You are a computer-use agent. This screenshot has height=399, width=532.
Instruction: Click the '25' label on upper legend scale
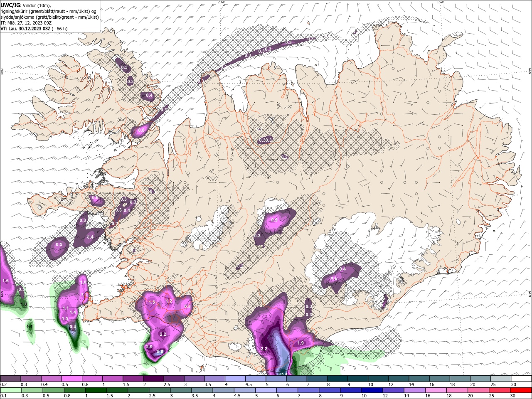click(x=493, y=384)
